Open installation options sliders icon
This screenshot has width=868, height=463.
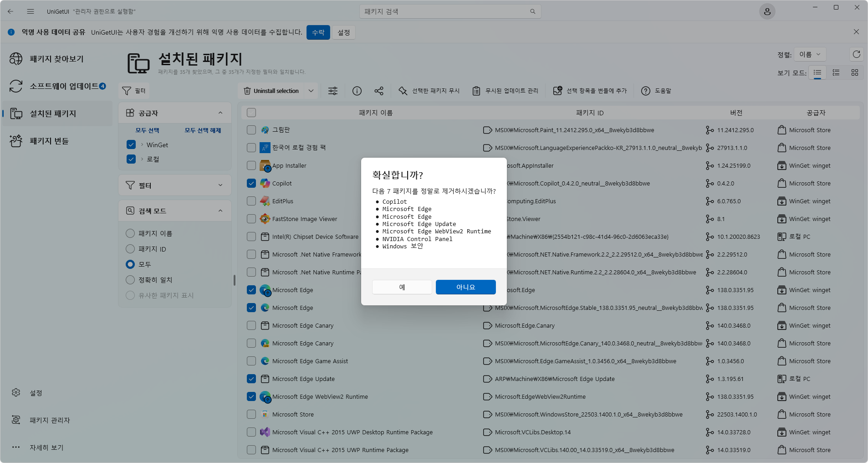pyautogui.click(x=333, y=91)
